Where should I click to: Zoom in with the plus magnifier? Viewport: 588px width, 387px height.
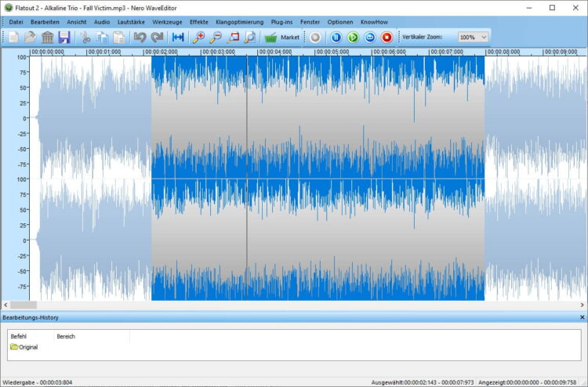(198, 37)
